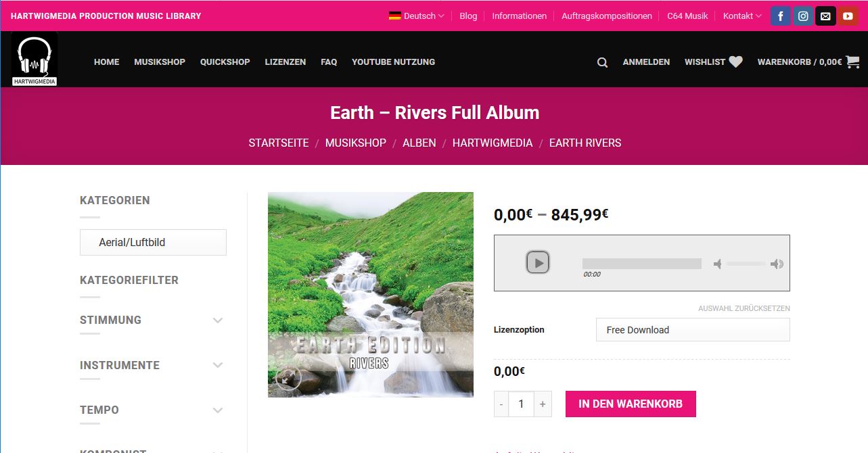Viewport: 868px width, 453px height.
Task: Open the YouTube channel icon
Action: coord(848,16)
